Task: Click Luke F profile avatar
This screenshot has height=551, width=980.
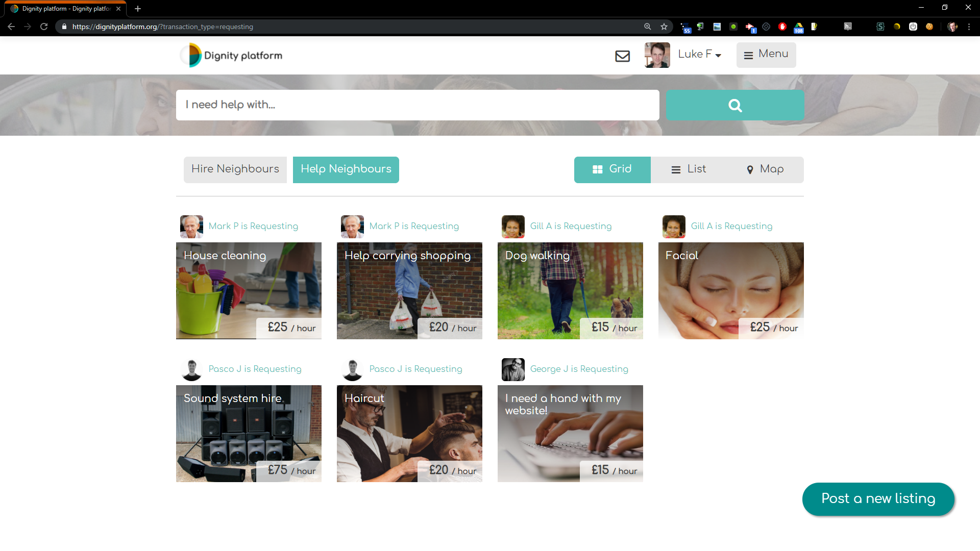Action: click(657, 55)
